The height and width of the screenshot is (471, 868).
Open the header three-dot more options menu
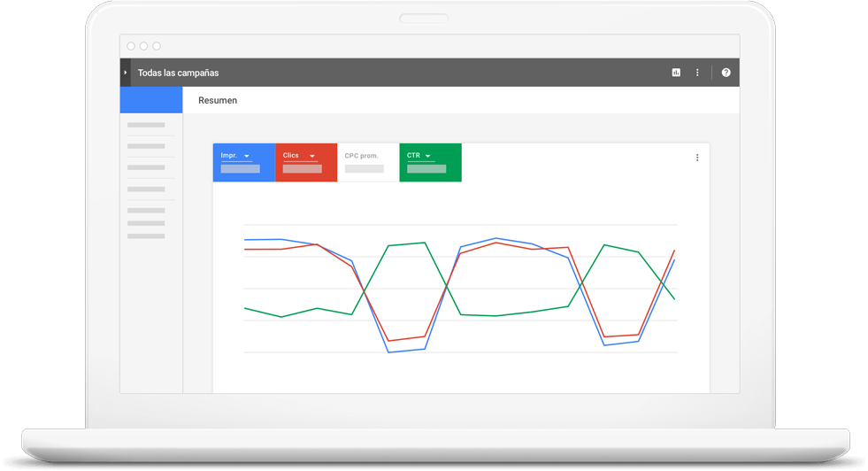(697, 73)
